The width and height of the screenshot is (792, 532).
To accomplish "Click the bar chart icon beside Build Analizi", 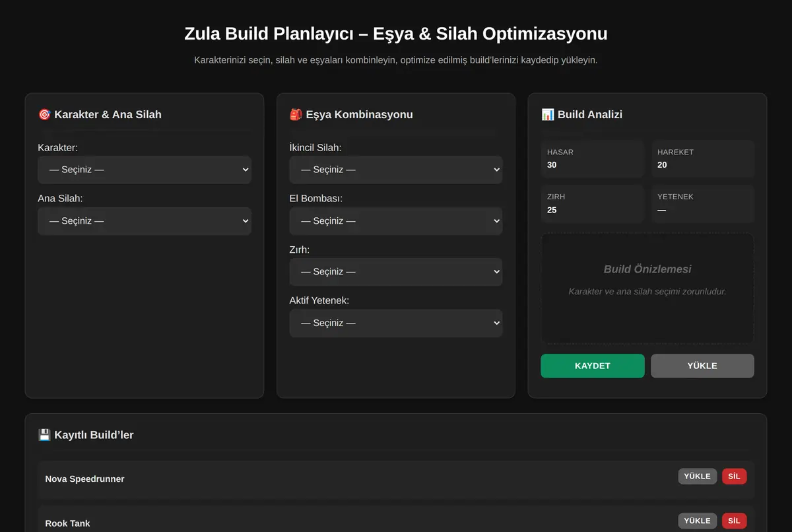I will 547,114.
